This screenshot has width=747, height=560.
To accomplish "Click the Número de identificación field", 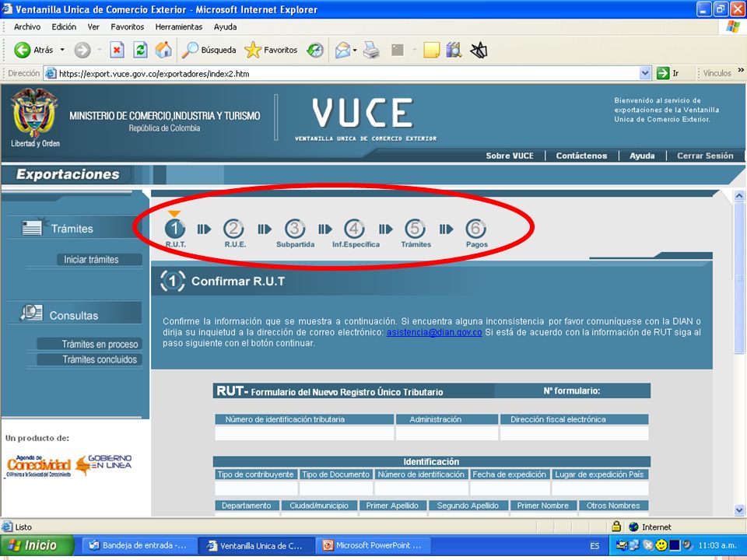I will click(x=422, y=488).
